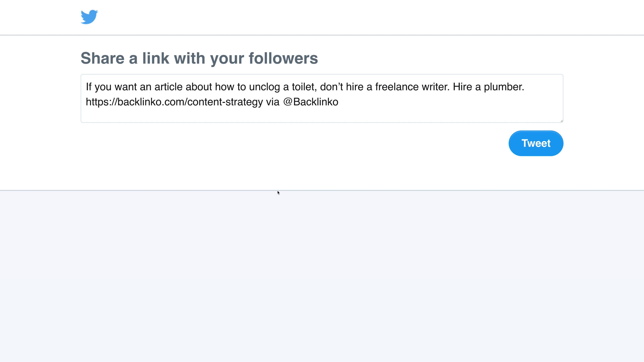Click the word 'toilet' in the tweet text

click(303, 87)
